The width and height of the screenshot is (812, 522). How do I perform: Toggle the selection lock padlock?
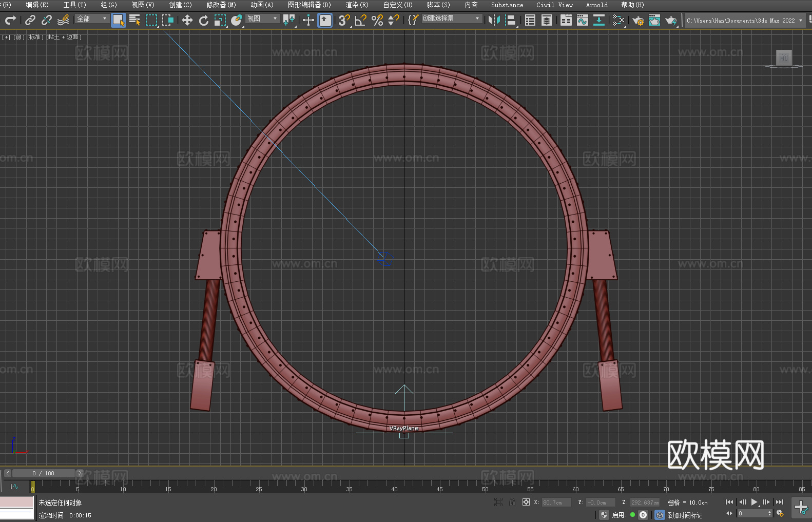coord(512,502)
